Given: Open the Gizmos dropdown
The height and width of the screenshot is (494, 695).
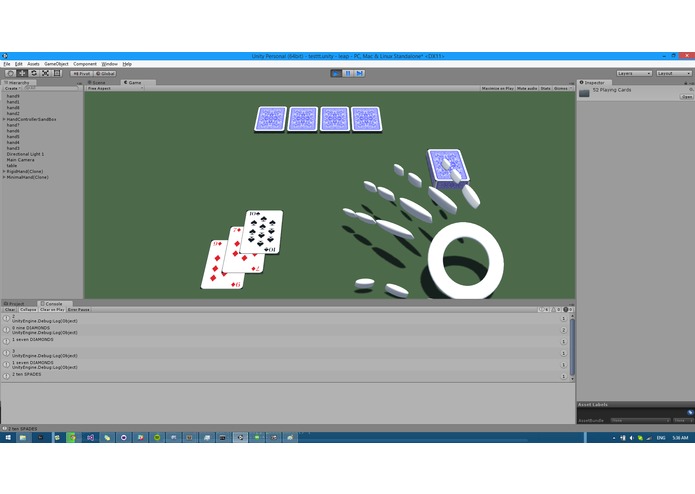Looking at the screenshot, I should 562,88.
